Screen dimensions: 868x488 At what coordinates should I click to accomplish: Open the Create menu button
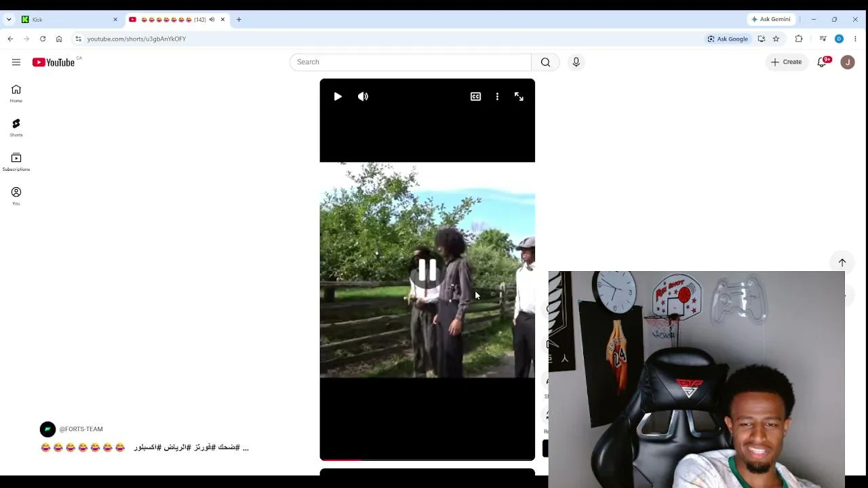point(786,62)
